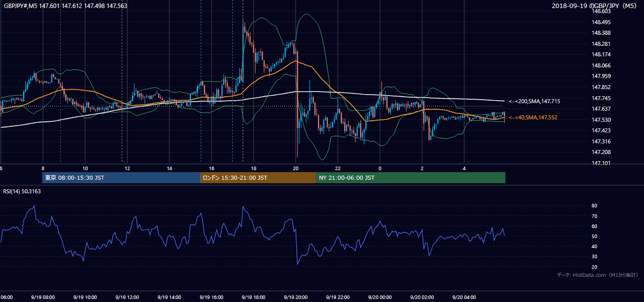Click the HistData.com data source credit
The width and height of the screenshot is (644, 302).
point(598,275)
